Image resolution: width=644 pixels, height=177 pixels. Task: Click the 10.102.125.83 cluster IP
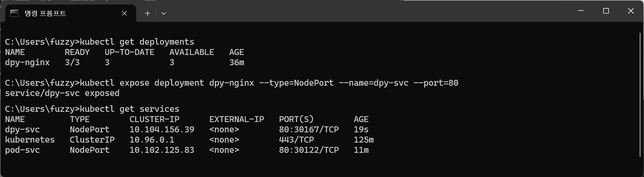162,150
